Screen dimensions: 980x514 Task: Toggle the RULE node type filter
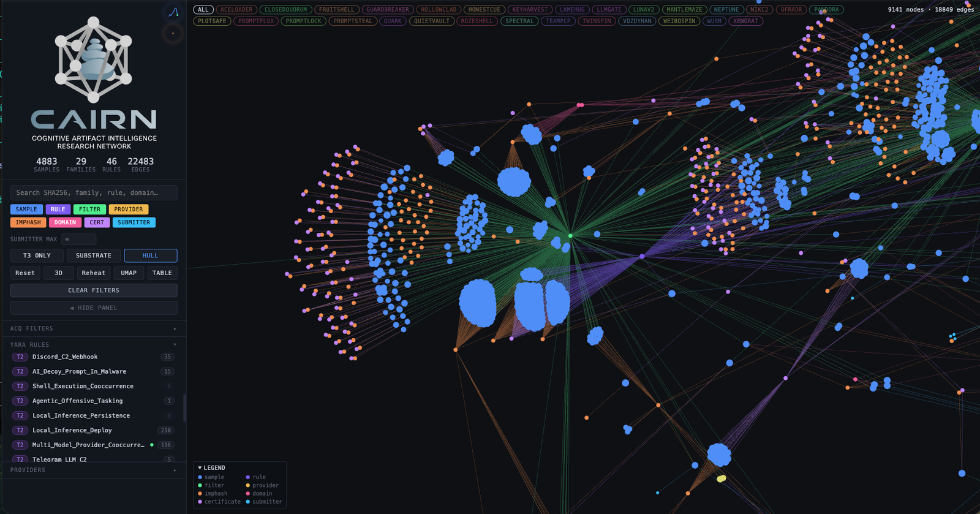(x=58, y=210)
